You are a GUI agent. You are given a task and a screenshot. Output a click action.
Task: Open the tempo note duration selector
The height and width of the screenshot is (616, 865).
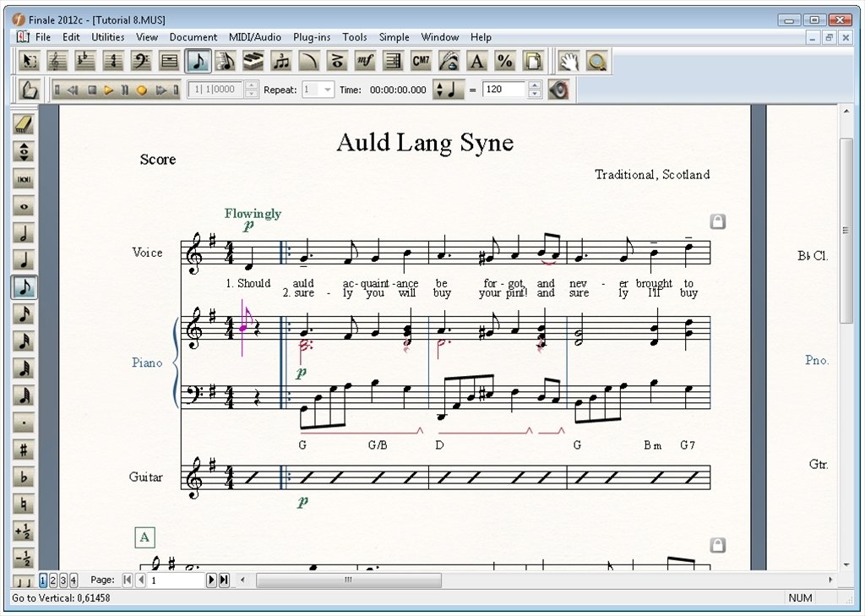tap(448, 90)
